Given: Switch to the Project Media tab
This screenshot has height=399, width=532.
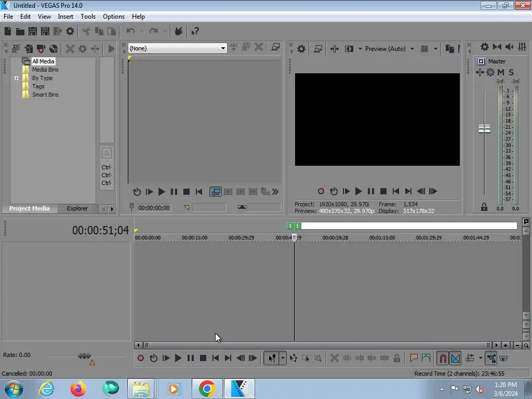Looking at the screenshot, I should coord(29,208).
